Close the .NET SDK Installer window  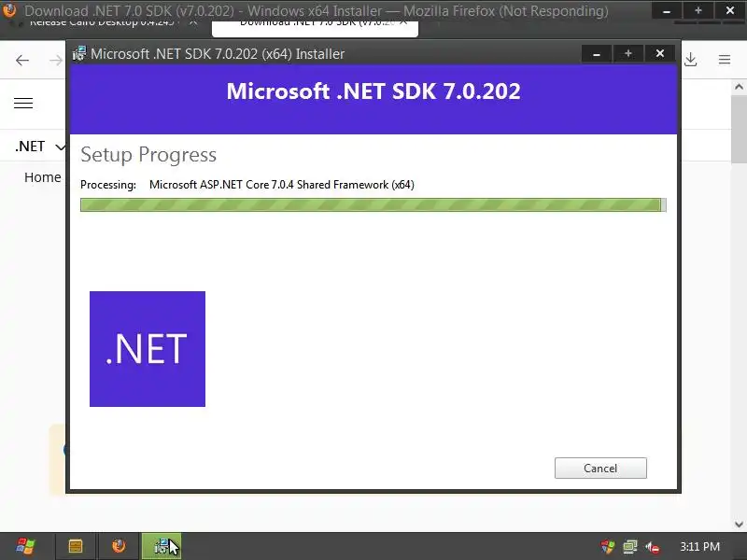click(660, 54)
